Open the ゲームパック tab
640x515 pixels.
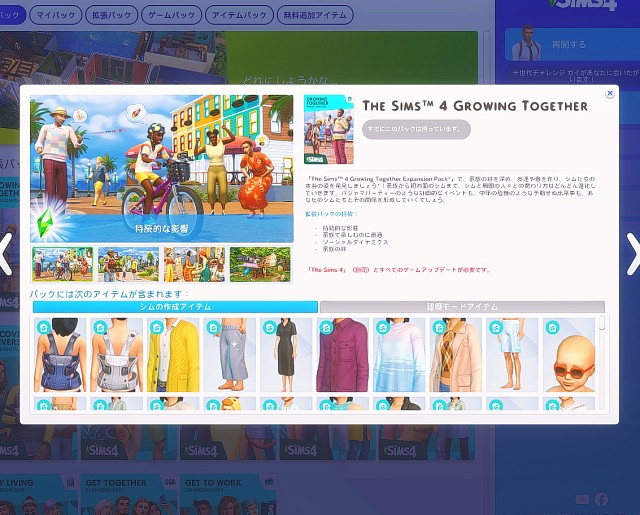click(171, 15)
